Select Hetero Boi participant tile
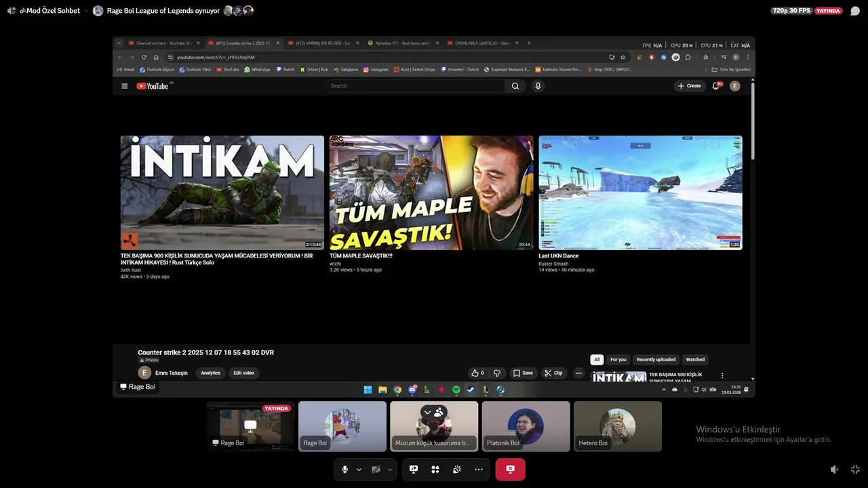868x488 pixels. (x=618, y=426)
